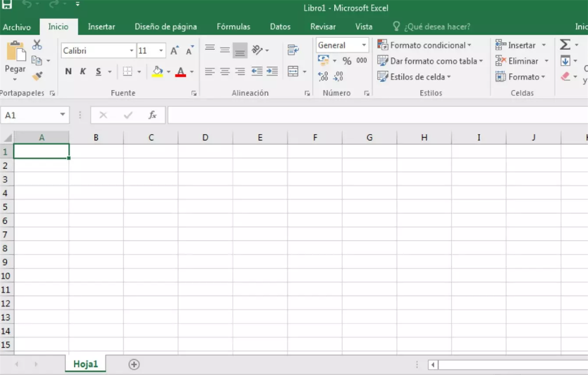Apply thousands separator 000 style
Screen dimensions: 588x375
coord(362,60)
